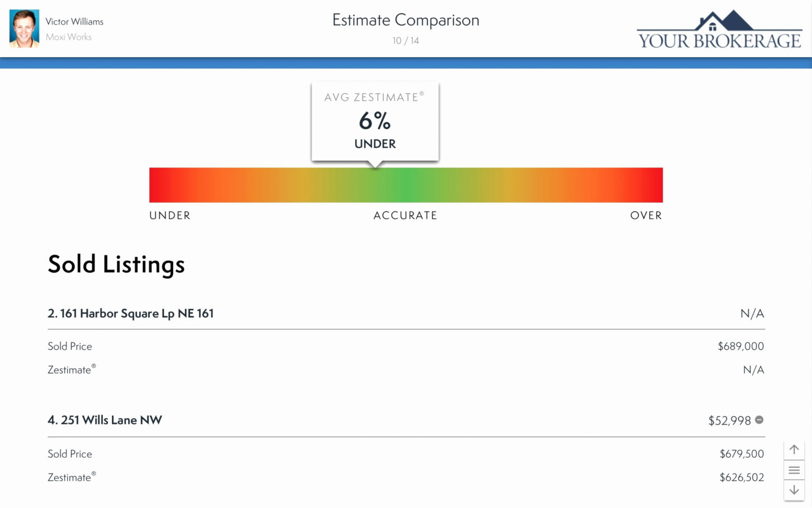Click the up arrow navigation icon

click(794, 449)
